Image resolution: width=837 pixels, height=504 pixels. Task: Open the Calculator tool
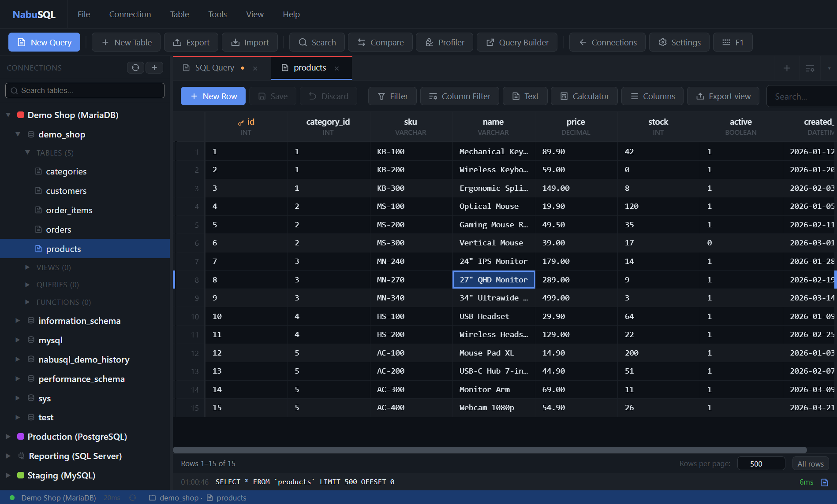pos(584,96)
